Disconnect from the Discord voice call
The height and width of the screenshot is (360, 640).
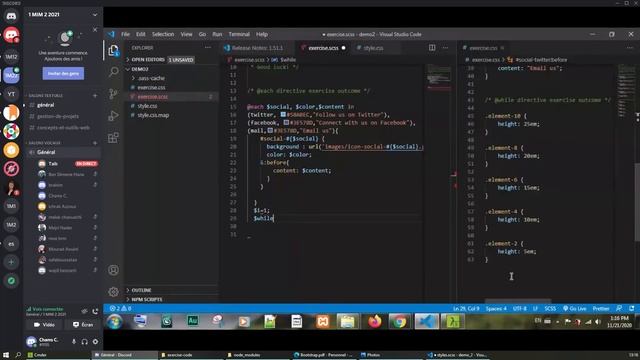(x=95, y=311)
